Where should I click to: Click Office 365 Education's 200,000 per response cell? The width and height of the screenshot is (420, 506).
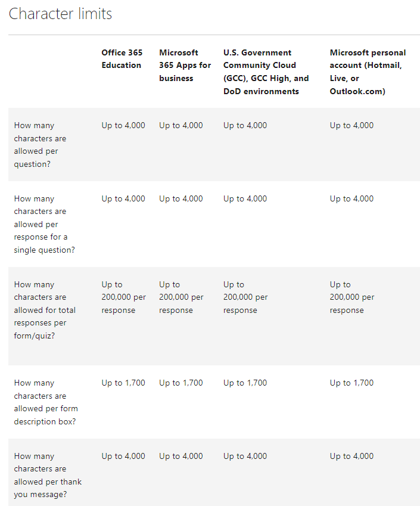point(123,297)
